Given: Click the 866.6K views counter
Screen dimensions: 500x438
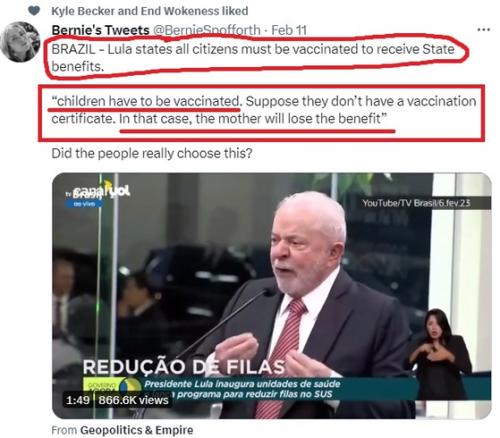Looking at the screenshot, I should tap(133, 400).
